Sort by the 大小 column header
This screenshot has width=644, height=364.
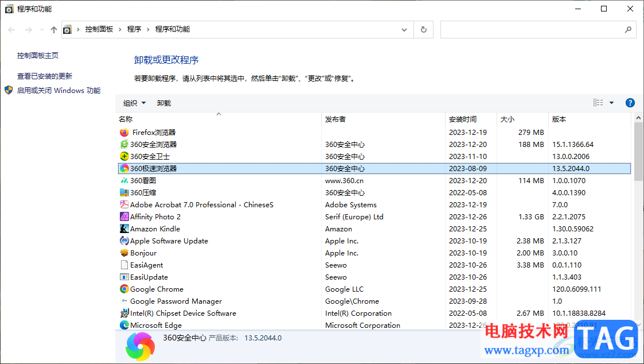pyautogui.click(x=522, y=119)
